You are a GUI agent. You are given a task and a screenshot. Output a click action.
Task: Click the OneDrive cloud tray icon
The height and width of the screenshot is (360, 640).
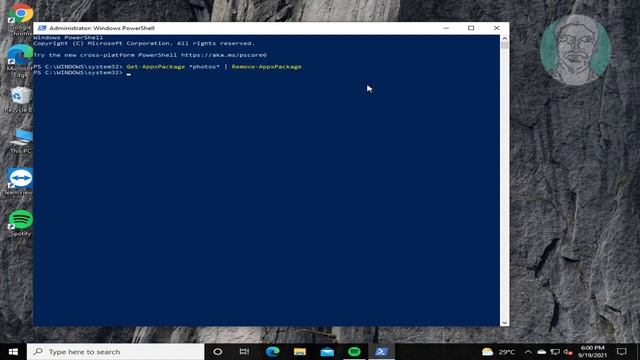pyautogui.click(x=542, y=352)
